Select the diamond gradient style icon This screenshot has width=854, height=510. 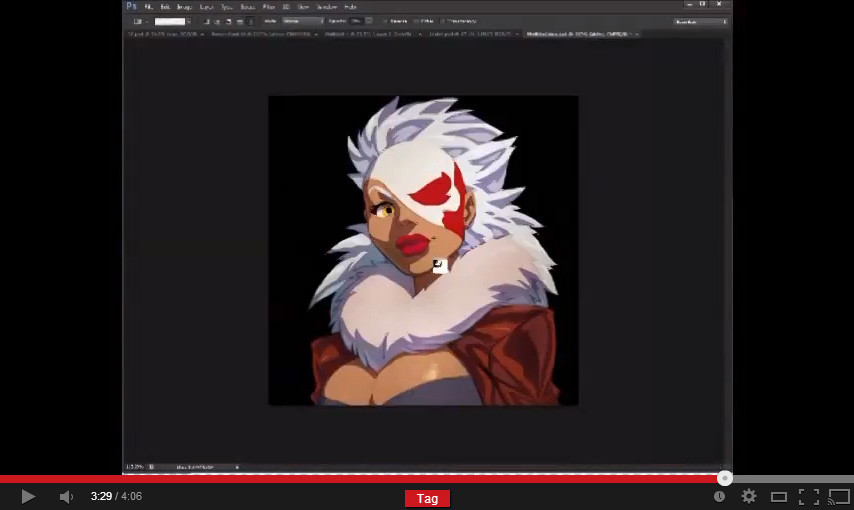pos(251,22)
